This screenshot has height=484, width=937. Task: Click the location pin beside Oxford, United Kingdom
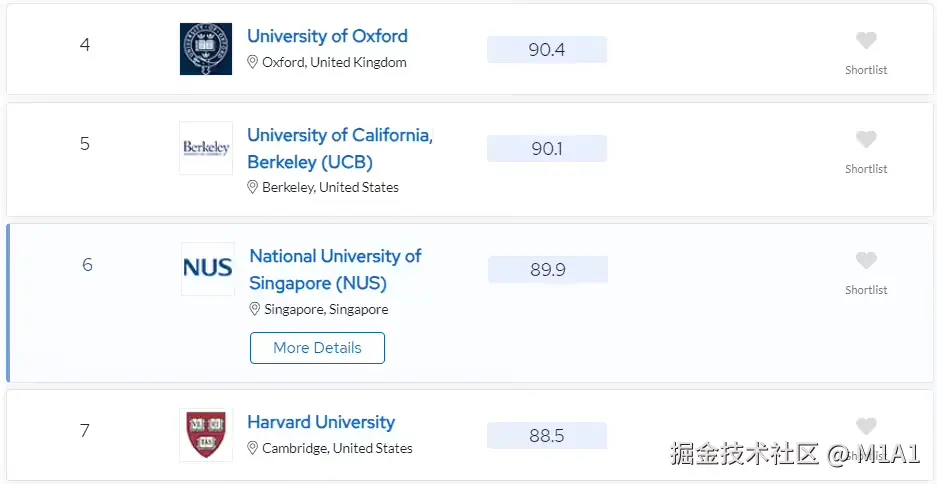[253, 62]
